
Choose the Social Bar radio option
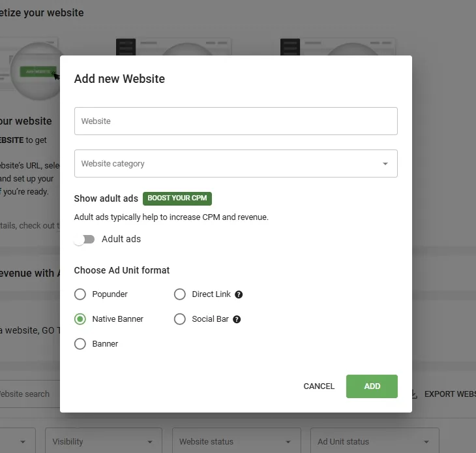(180, 319)
